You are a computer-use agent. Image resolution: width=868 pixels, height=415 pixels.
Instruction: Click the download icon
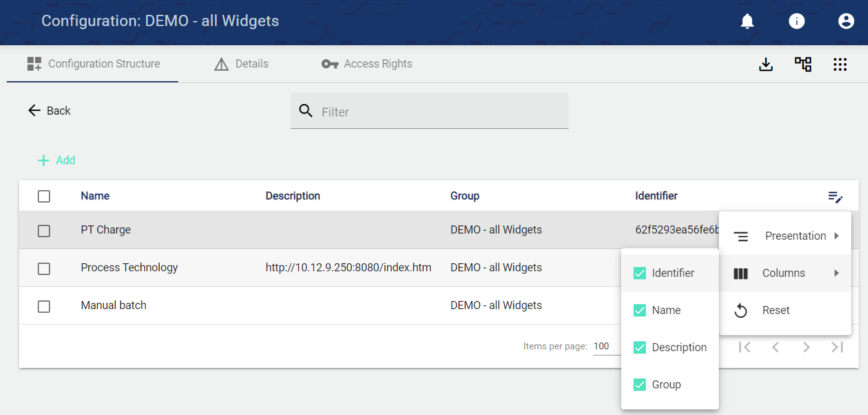766,64
